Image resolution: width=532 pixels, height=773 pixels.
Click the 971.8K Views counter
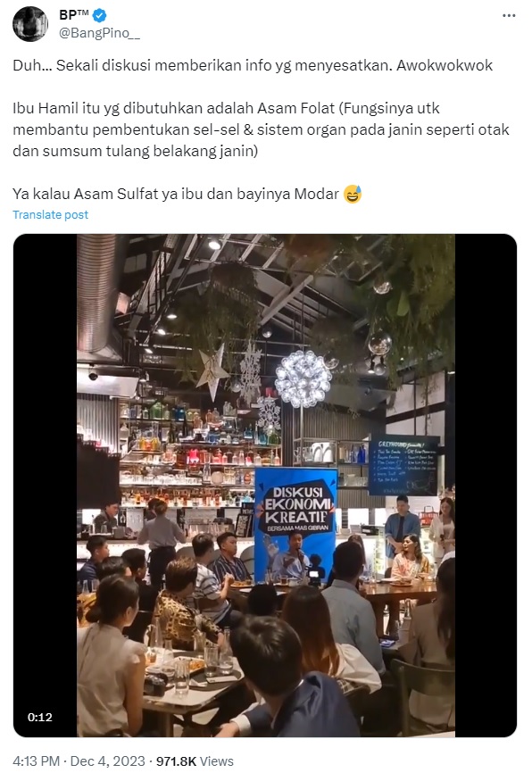(195, 761)
